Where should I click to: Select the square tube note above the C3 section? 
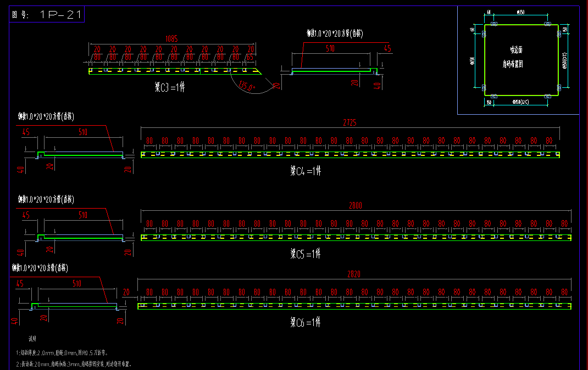tap(335, 33)
